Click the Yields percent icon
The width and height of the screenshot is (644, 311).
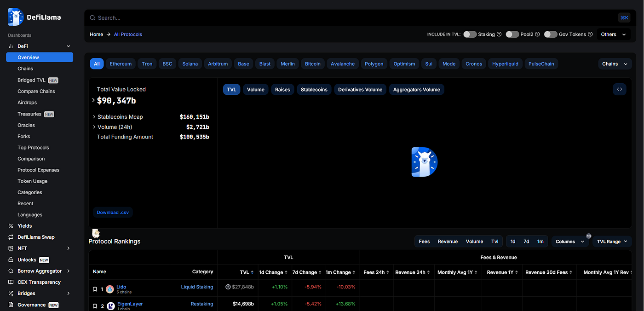point(11,226)
